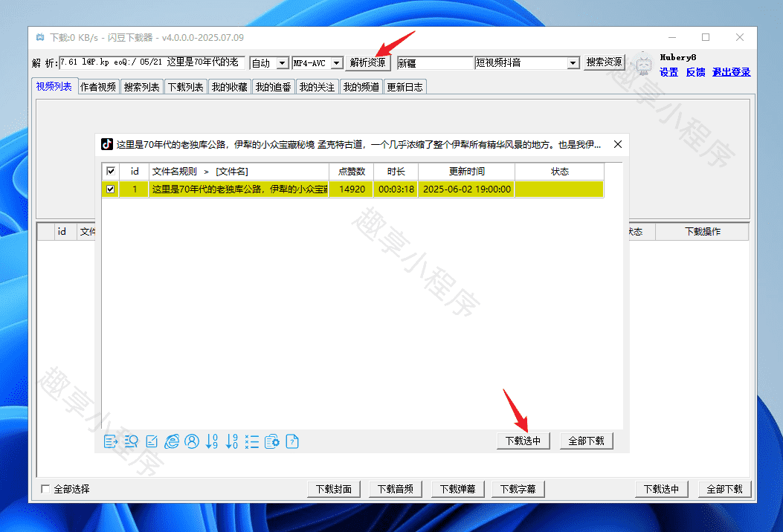This screenshot has width=783, height=532.
Task: Switch to the 视频列表 tab
Action: 54,86
